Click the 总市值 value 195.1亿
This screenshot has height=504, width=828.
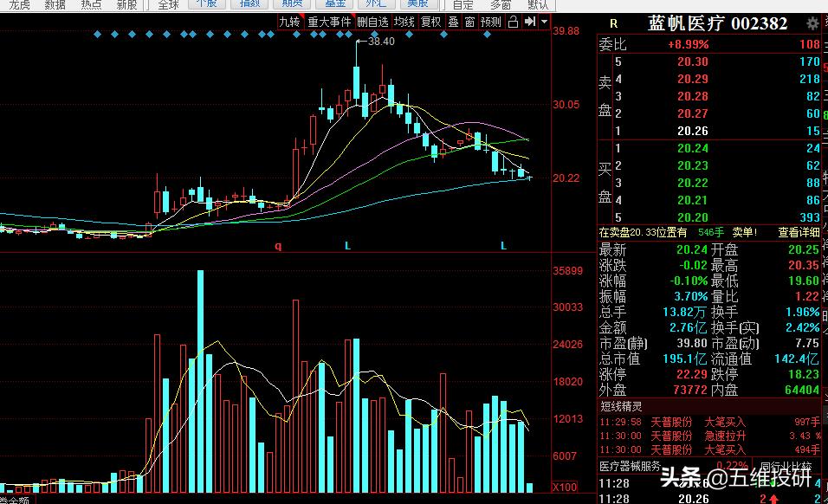pos(685,359)
